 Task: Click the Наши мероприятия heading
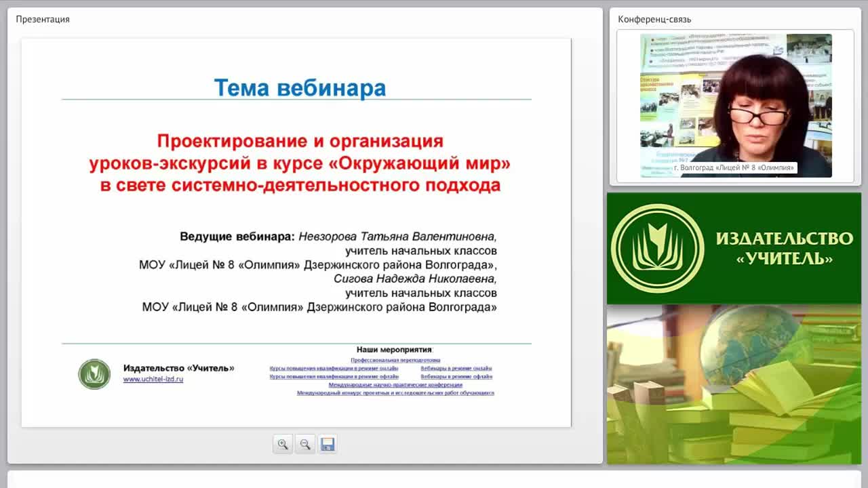pyautogui.click(x=394, y=350)
